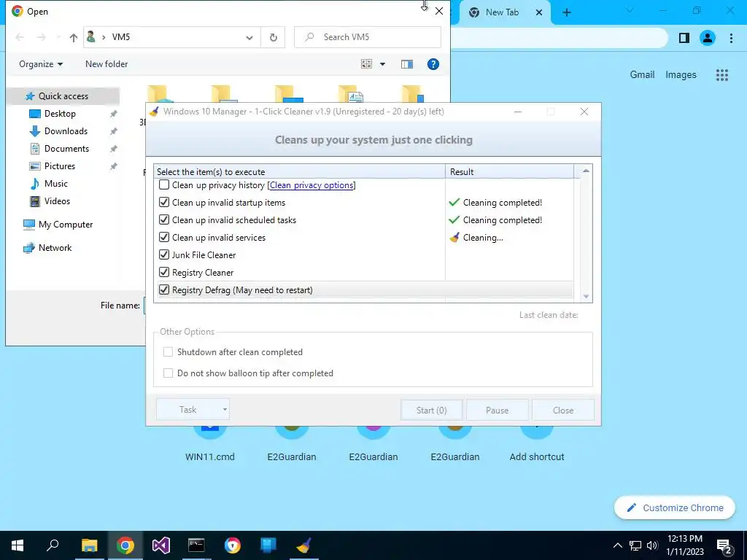The height and width of the screenshot is (560, 747).
Task: Uncheck Clean up invalid scheduled tasks
Action: (164, 220)
